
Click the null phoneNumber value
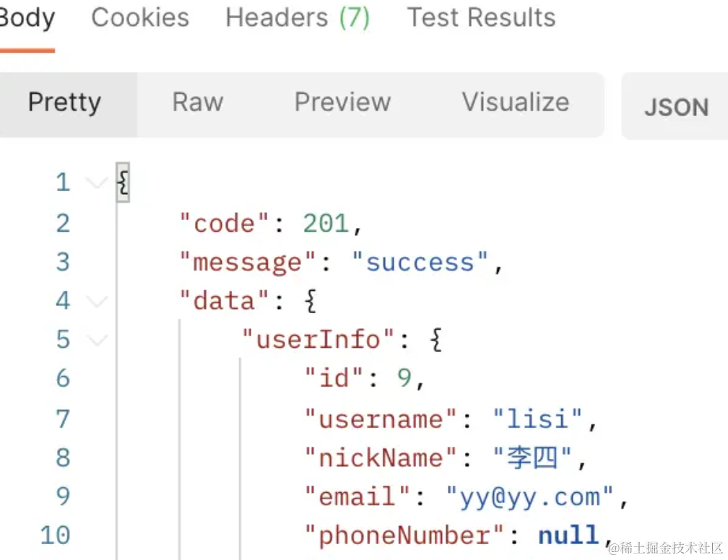pyautogui.click(x=568, y=535)
